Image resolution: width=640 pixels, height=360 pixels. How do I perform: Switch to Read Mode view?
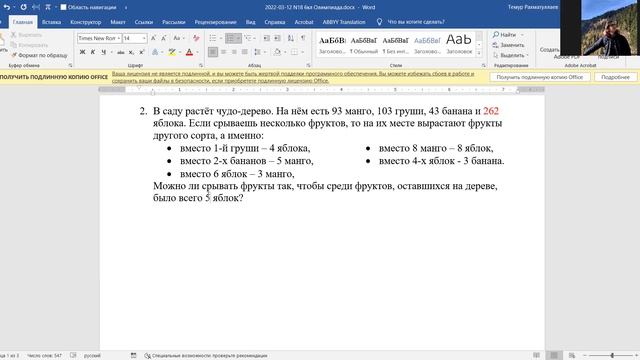pyautogui.click(x=536, y=356)
